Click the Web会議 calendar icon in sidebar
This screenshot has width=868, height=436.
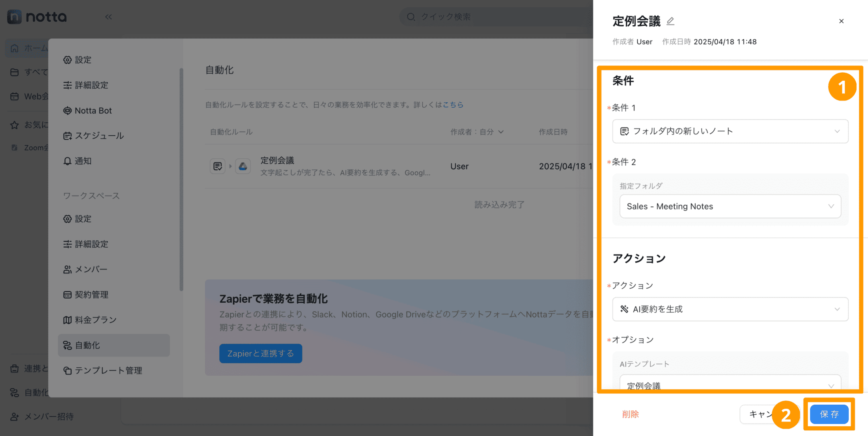(14, 96)
